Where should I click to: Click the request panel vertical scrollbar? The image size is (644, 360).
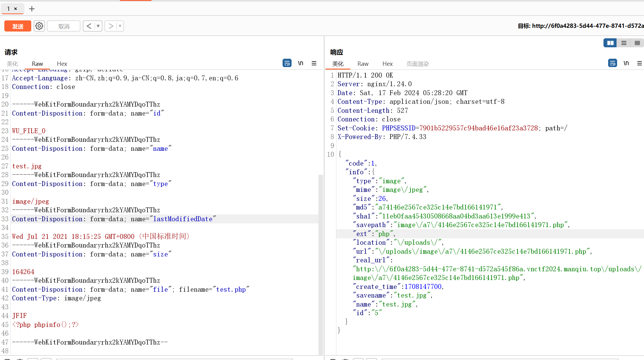tap(321, 264)
